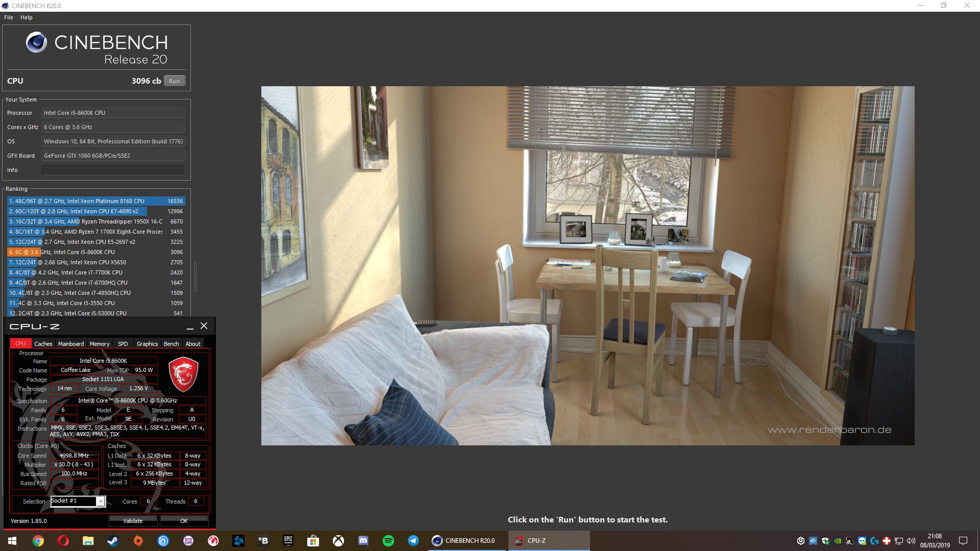The image size is (980, 551).
Task: Click the Validate button in CPU-Z
Action: 133,521
